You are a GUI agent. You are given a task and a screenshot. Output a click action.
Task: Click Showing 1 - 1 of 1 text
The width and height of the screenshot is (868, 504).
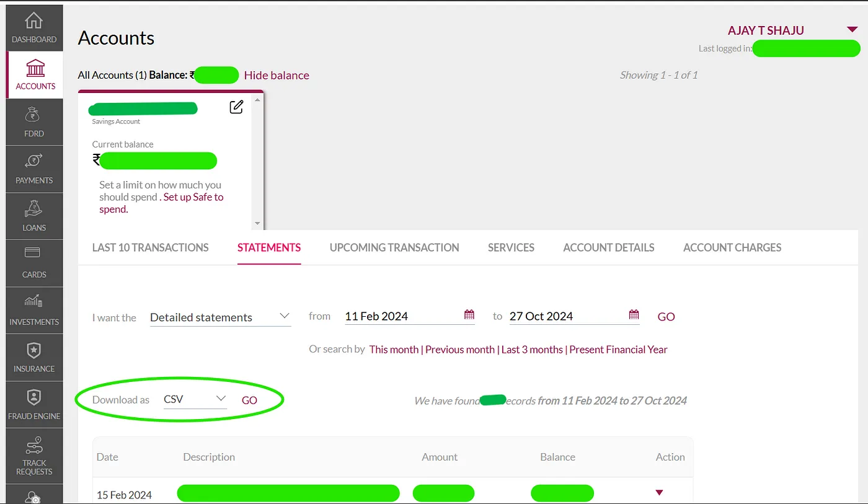658,75
